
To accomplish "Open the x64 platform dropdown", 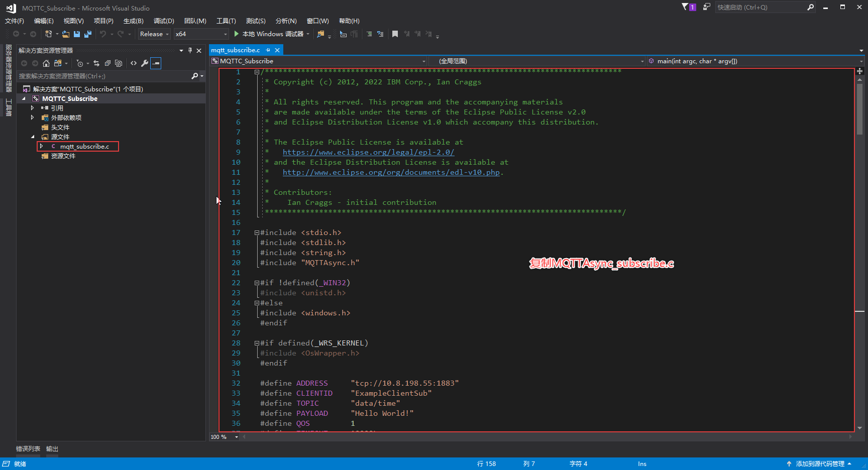I will click(201, 34).
